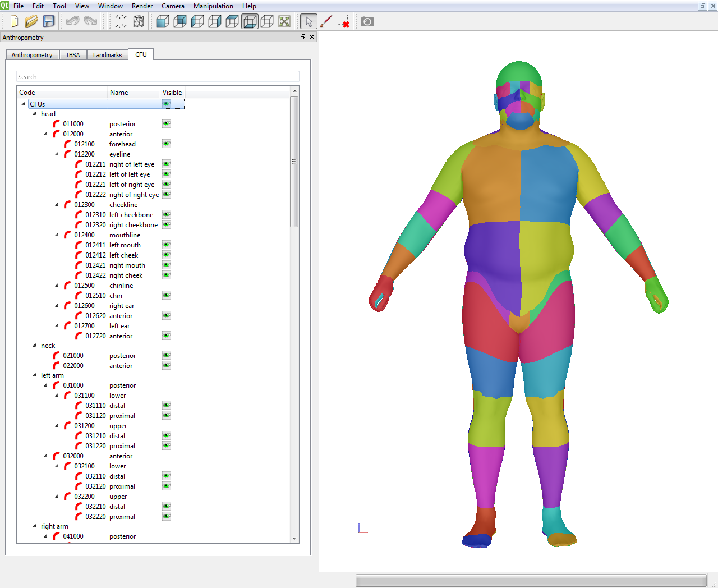Activate the red paintbrush tool
Screen dimensions: 718x588
click(x=326, y=21)
